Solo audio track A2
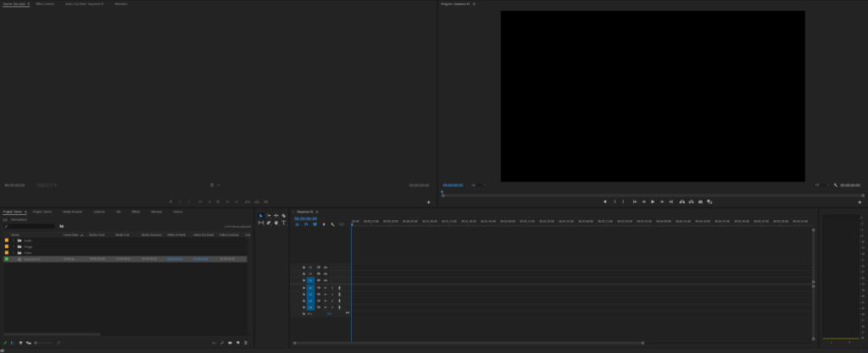Image resolution: width=868 pixels, height=353 pixels. pyautogui.click(x=332, y=295)
